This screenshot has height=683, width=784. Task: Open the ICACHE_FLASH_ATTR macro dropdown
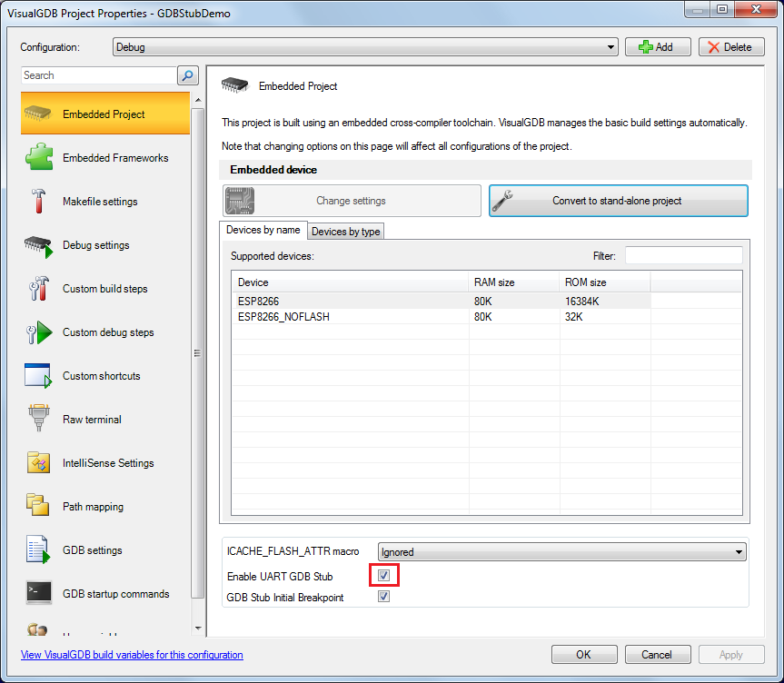click(x=562, y=551)
